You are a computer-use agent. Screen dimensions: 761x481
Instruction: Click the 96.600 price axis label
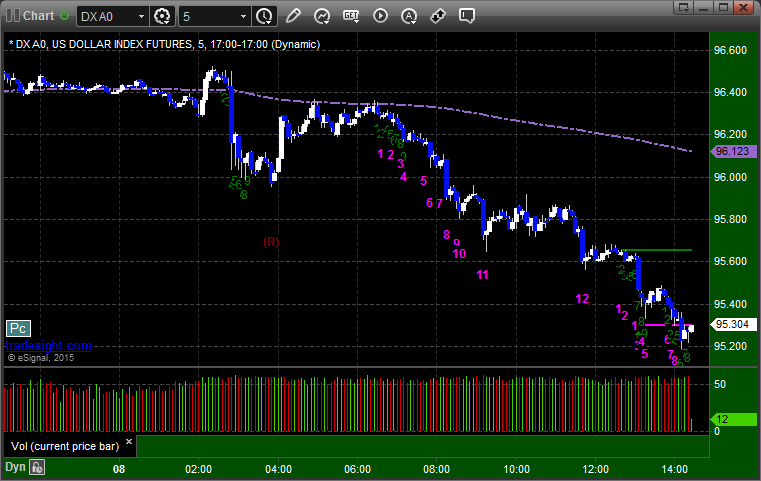(730, 50)
